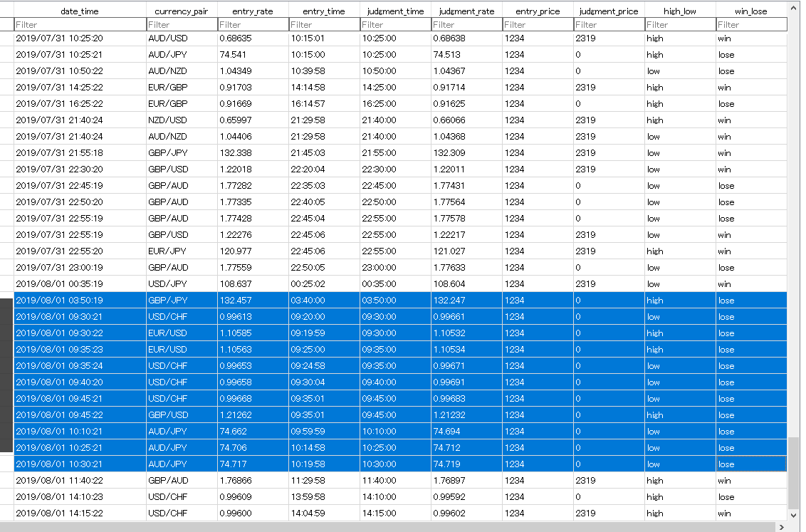Focus the entry_price filter field

[x=538, y=25]
